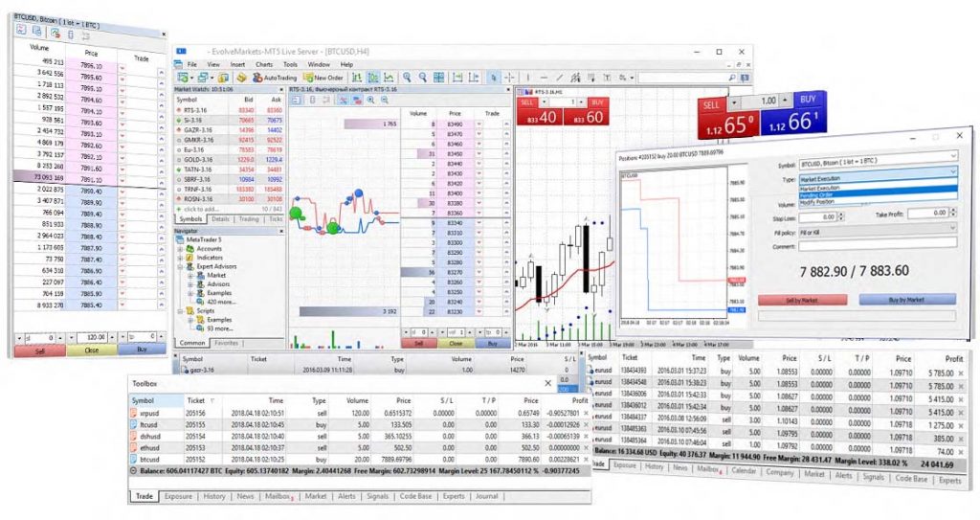Click the red SELL 1.12 65 one-click panel
The height and width of the screenshot is (520, 980).
coord(728,118)
